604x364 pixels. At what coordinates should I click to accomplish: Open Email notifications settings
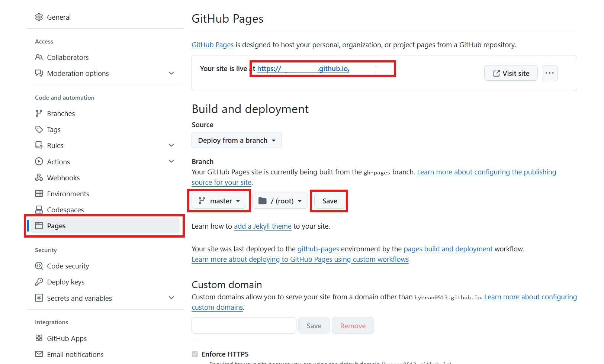[105, 354]
